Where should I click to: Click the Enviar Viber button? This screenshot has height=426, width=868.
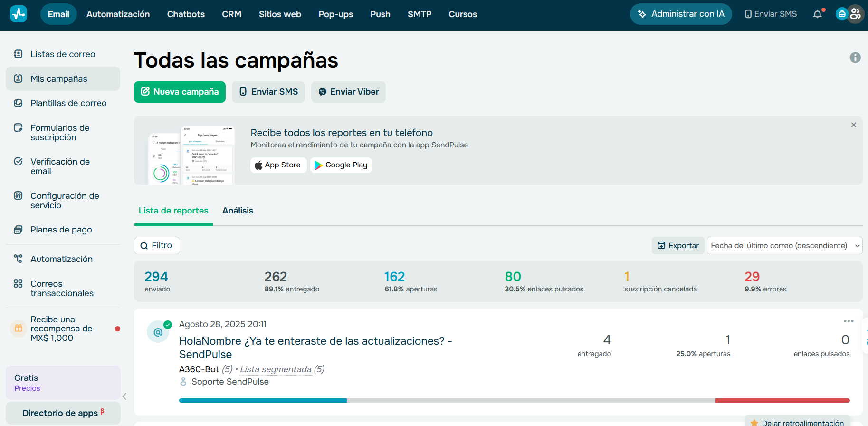pos(348,92)
